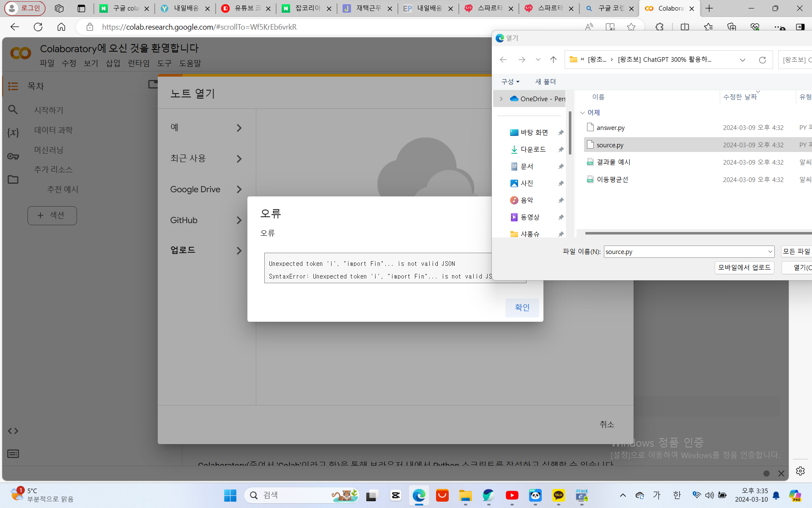Expand the OneDrive tree node
Image resolution: width=812 pixels, height=508 pixels.
click(x=501, y=99)
